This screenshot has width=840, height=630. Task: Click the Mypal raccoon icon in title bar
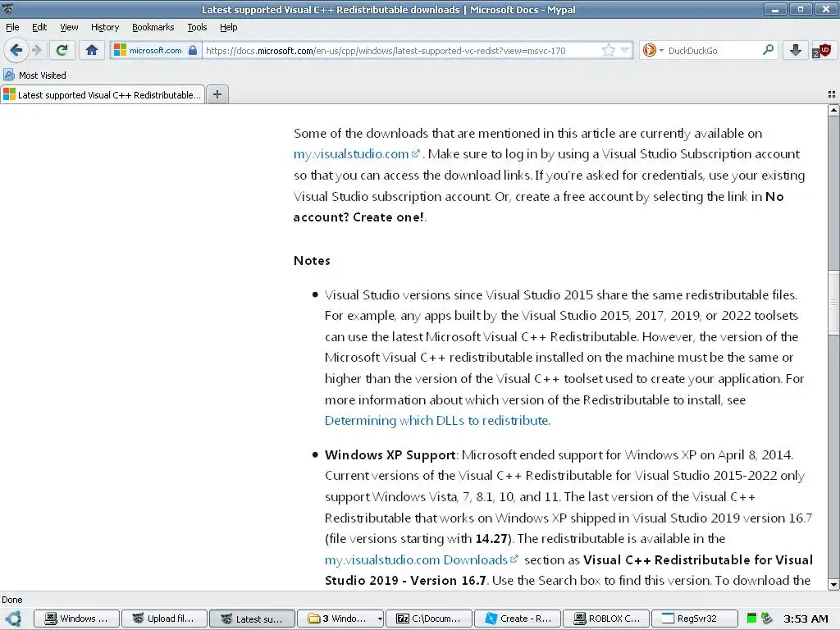pyautogui.click(x=8, y=8)
